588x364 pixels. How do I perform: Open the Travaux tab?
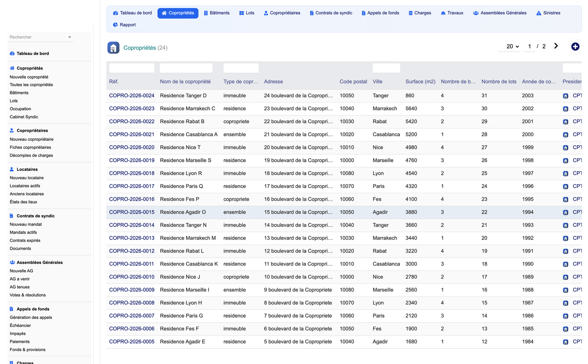tap(452, 13)
